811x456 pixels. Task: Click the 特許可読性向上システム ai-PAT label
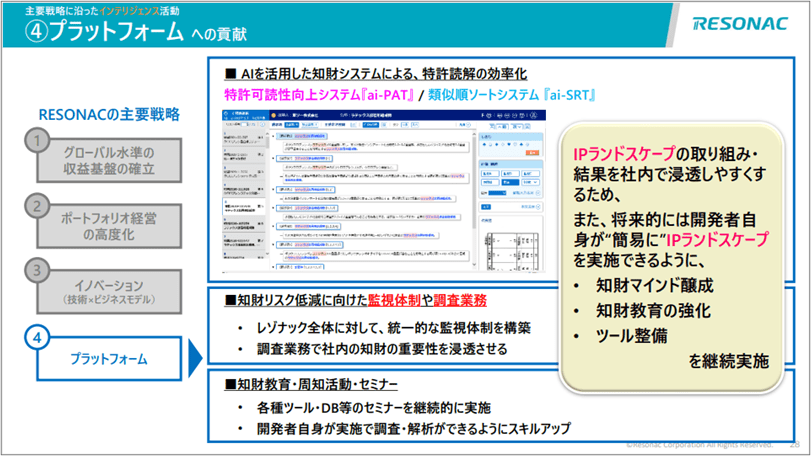tap(318, 95)
